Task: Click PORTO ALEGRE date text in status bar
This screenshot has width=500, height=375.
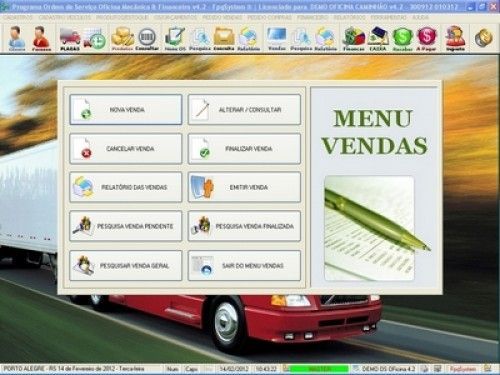Action: coord(74,369)
